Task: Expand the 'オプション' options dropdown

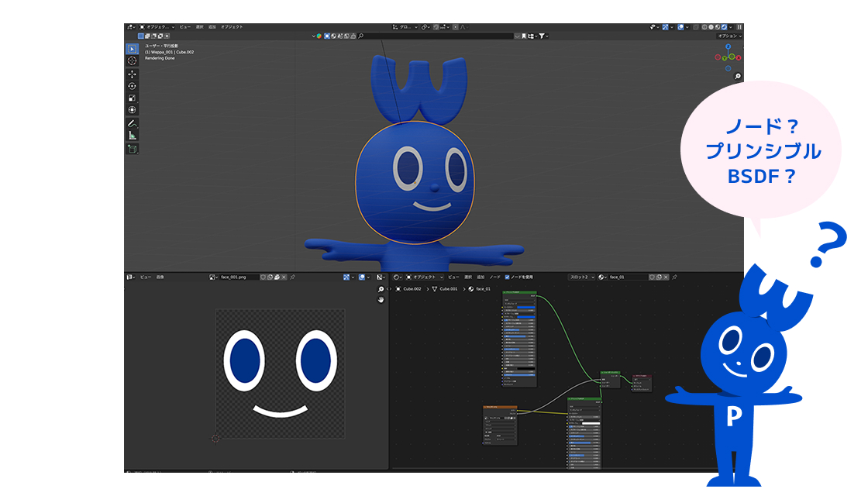Action: point(729,36)
